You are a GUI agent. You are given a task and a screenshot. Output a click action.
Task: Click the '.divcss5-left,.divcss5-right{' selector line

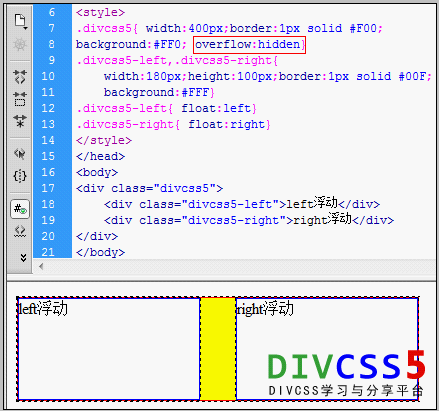(177, 61)
